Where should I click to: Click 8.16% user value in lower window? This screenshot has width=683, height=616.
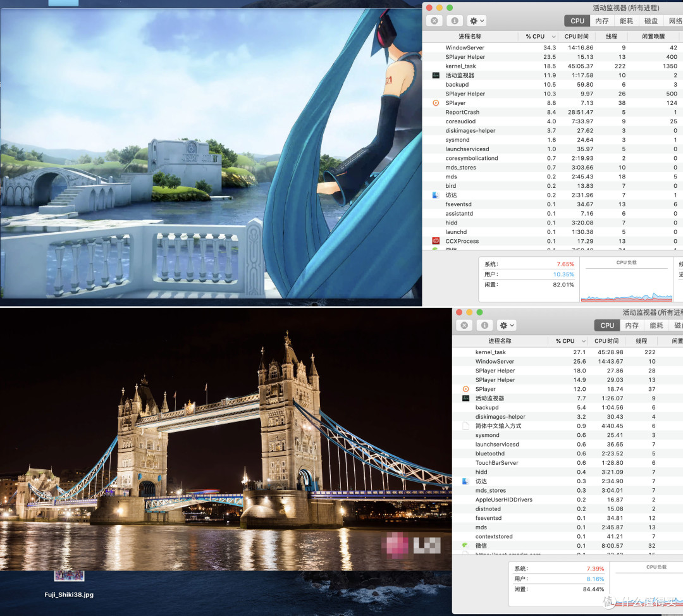tap(595, 579)
